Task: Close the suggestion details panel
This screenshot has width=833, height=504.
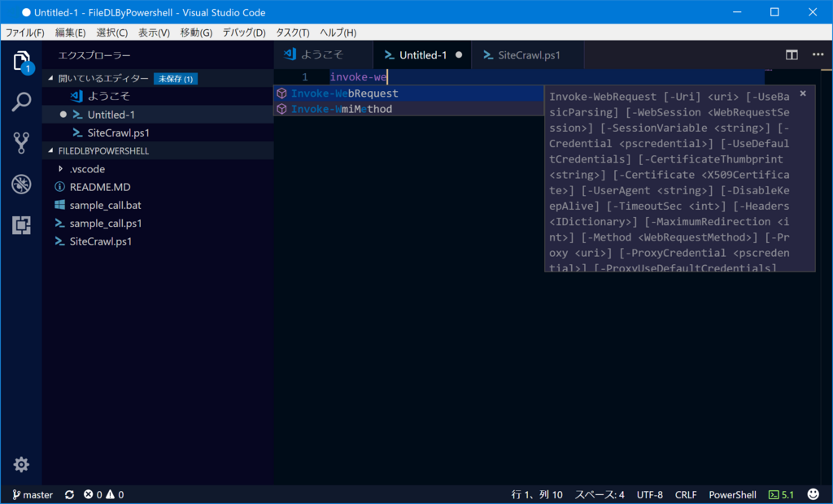Action: click(803, 93)
